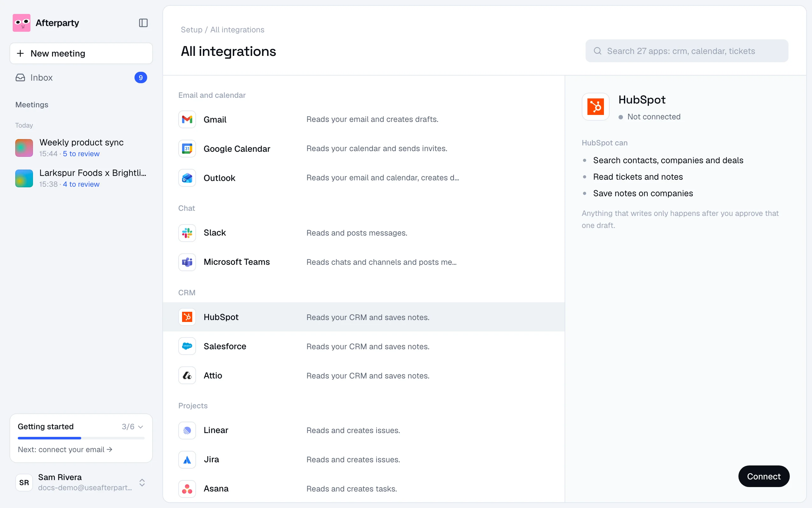Click "Search contacts, companies and deals"
This screenshot has width=812, height=508.
[x=668, y=160]
